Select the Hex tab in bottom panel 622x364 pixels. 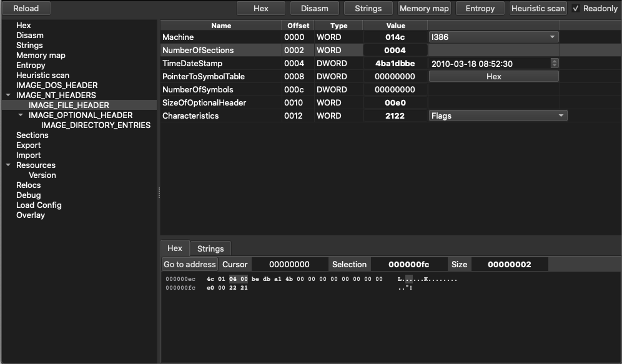coord(174,248)
